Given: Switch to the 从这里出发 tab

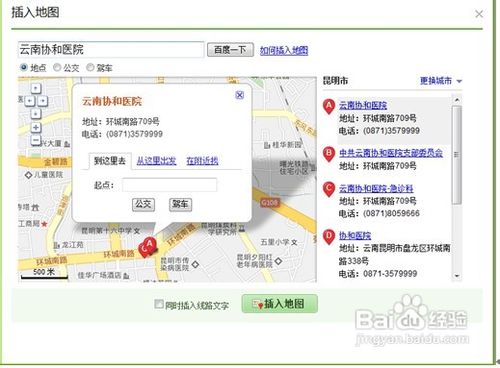Looking at the screenshot, I should click(x=156, y=161).
